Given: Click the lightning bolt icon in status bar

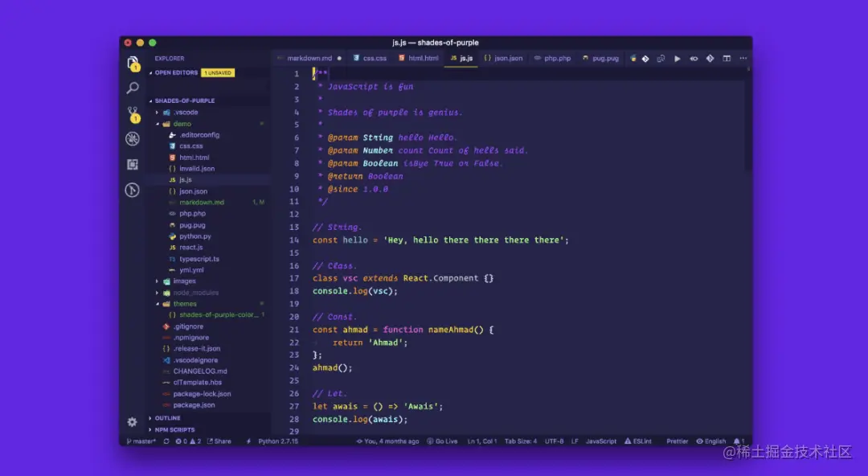Looking at the screenshot, I should (248, 441).
